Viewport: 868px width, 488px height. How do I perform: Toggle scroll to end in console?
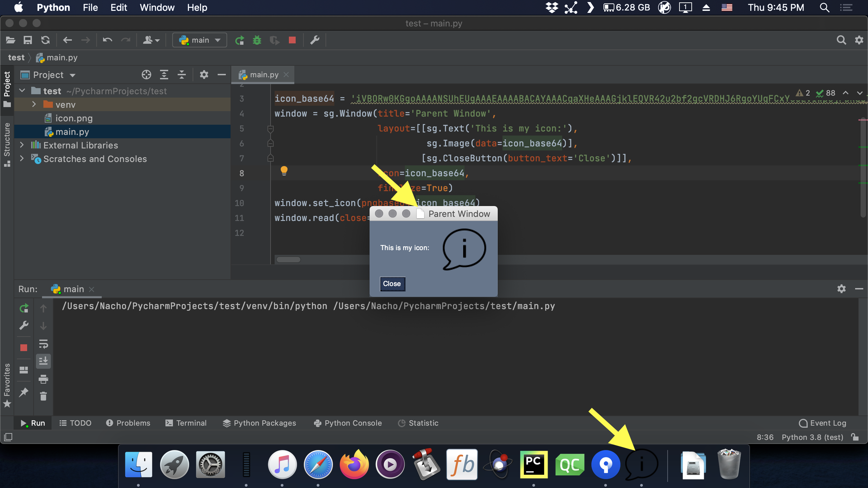(x=43, y=361)
